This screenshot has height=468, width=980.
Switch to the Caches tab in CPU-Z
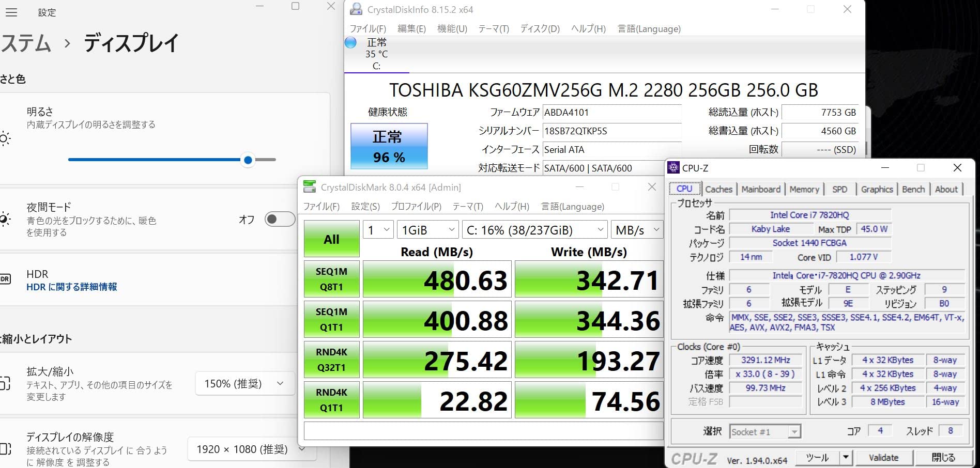point(718,189)
